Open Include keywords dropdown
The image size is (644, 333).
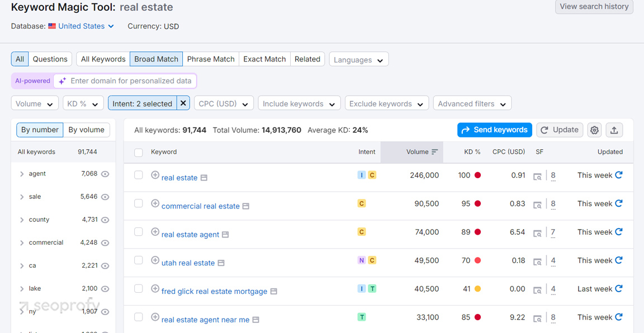tap(300, 103)
